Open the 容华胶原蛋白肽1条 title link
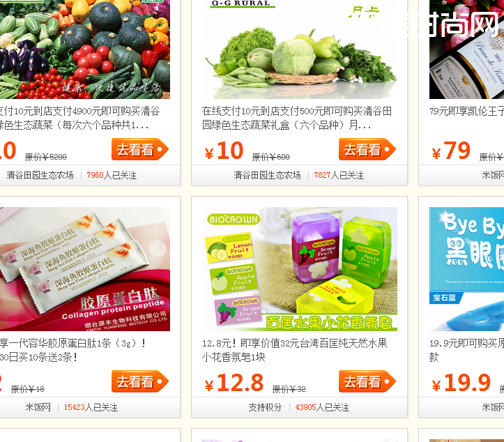Image resolution: width=504 pixels, height=442 pixels. click(x=73, y=350)
